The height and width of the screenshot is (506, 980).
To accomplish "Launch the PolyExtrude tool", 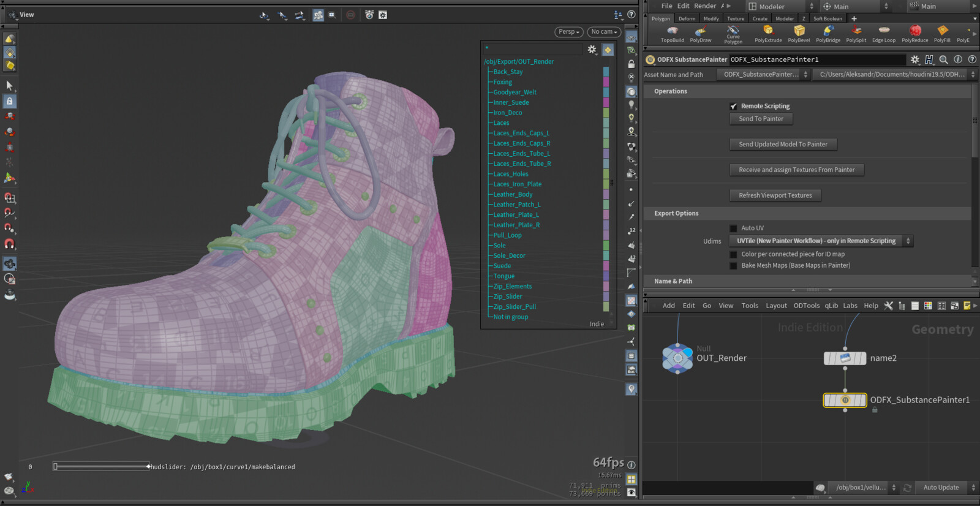I will coord(768,34).
